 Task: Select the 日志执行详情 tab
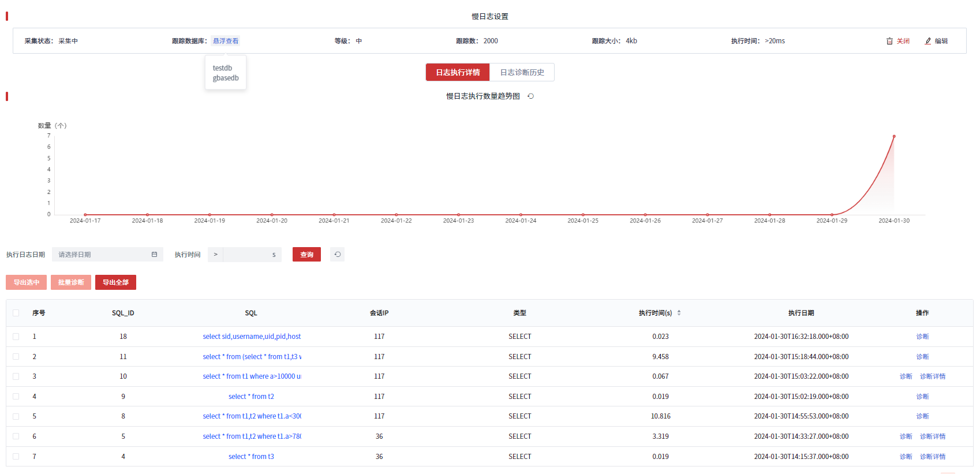point(458,73)
